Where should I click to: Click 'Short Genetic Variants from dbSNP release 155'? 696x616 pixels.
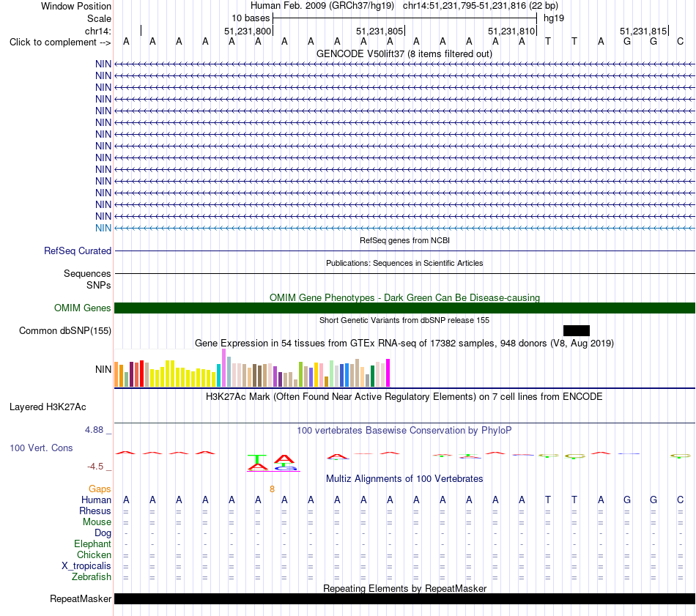point(404,320)
